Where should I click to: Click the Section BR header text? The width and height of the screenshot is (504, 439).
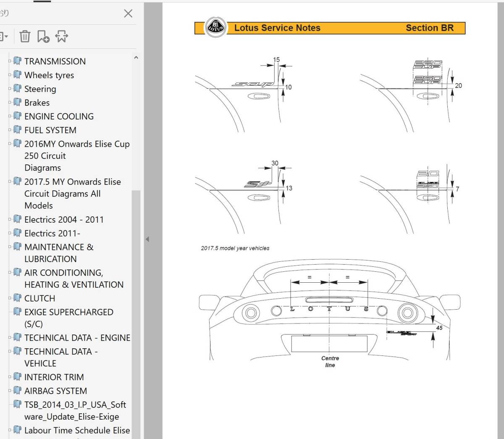click(430, 28)
